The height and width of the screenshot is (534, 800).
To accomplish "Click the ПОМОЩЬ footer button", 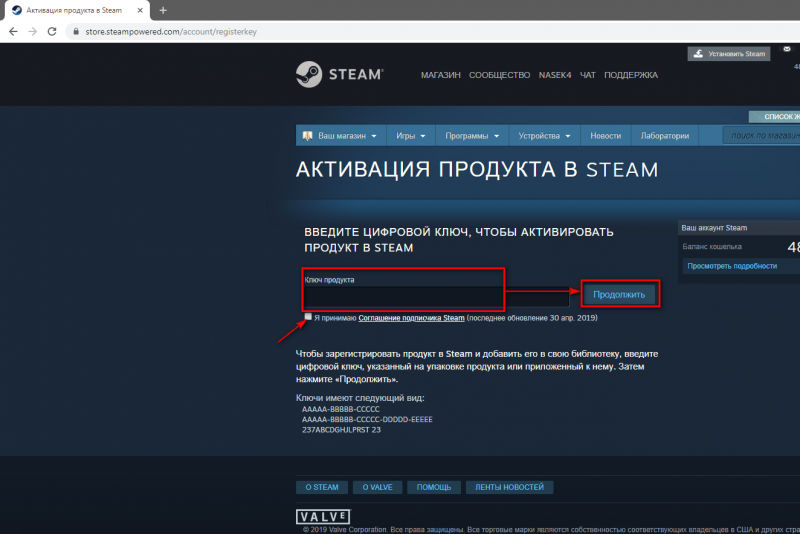I will pyautogui.click(x=434, y=487).
